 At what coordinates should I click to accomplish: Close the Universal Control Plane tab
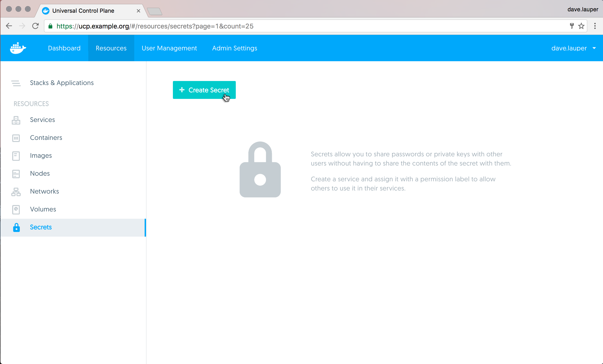point(138,11)
